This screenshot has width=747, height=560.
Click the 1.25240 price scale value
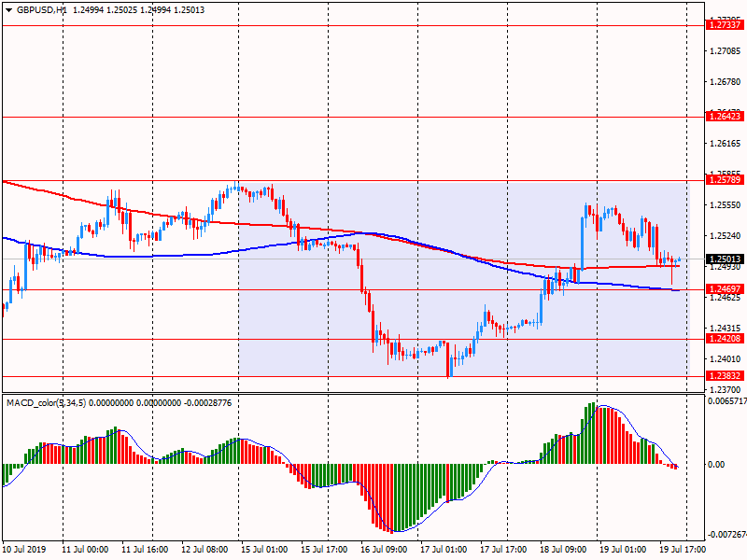point(726,236)
